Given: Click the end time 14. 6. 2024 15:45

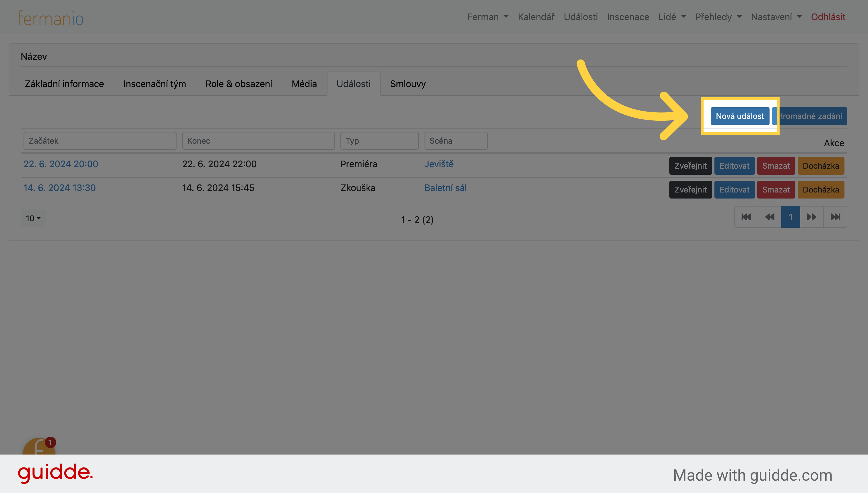Looking at the screenshot, I should 218,188.
